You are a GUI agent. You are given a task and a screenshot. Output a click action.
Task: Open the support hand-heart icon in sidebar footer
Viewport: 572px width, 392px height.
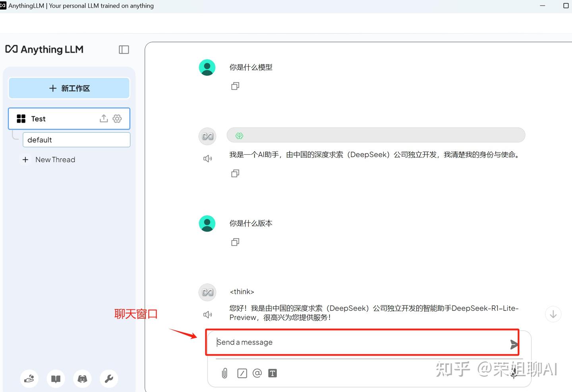29,379
